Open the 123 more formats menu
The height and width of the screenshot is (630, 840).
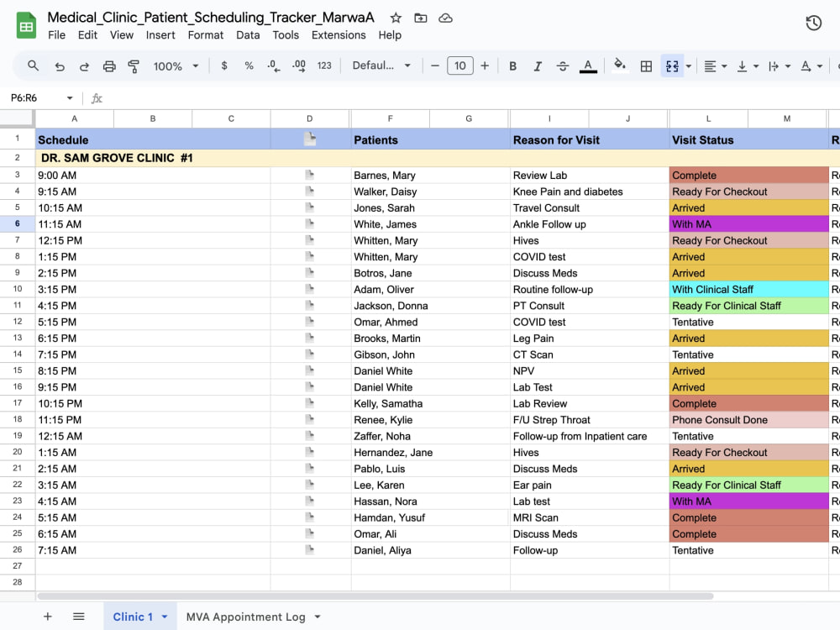[324, 66]
